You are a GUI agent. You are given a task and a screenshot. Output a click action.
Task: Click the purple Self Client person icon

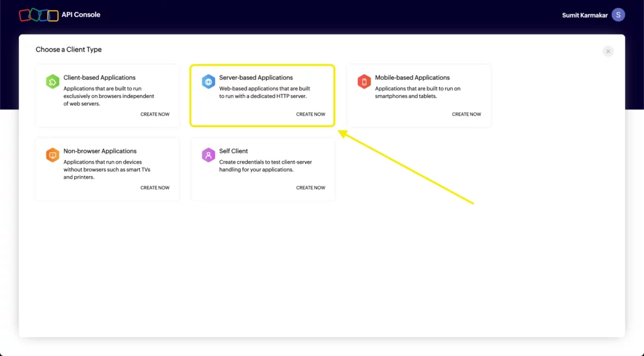point(208,155)
